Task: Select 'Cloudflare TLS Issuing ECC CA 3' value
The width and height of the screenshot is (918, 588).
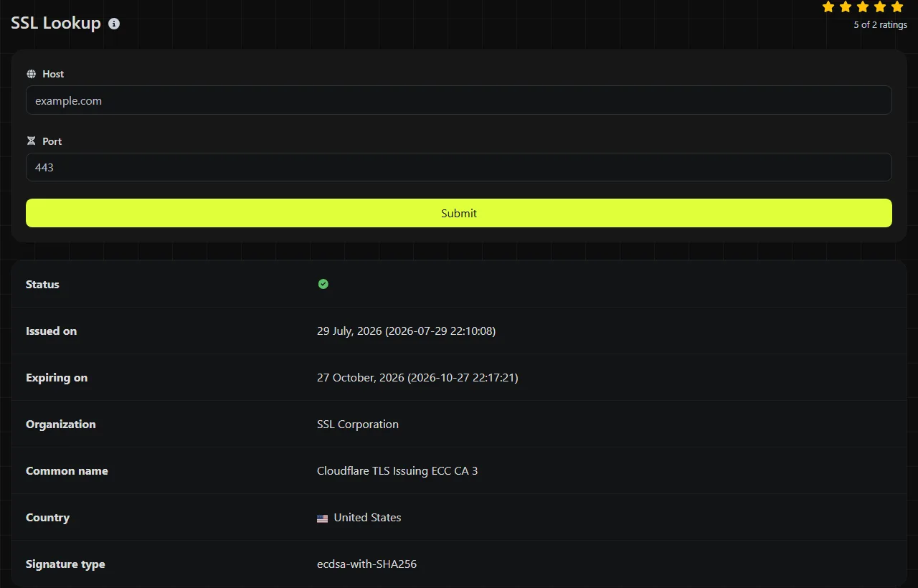Action: tap(397, 471)
